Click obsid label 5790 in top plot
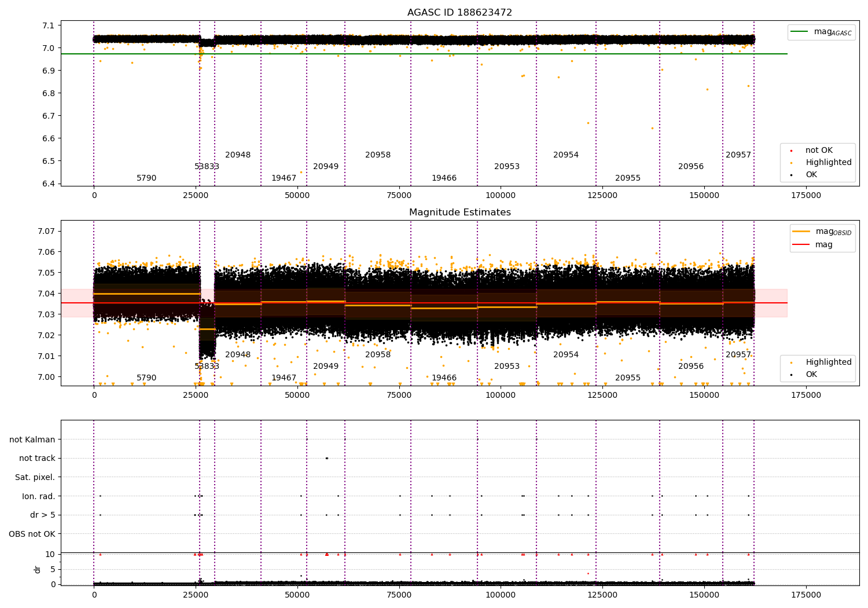This screenshot has width=868, height=608. (146, 178)
